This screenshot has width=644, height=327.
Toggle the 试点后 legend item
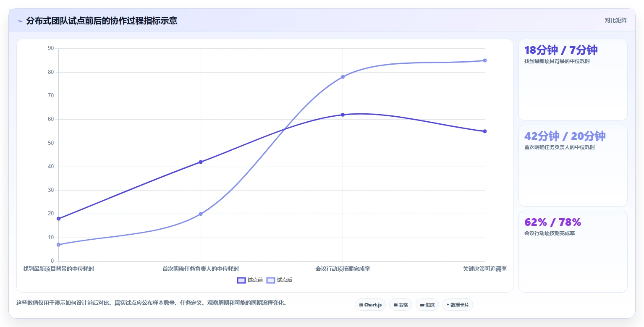click(x=279, y=280)
